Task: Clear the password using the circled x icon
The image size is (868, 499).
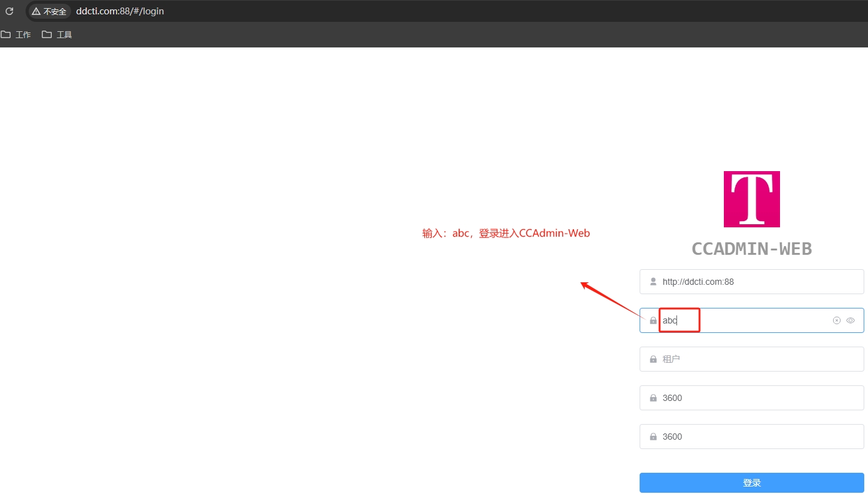Action: click(x=836, y=320)
